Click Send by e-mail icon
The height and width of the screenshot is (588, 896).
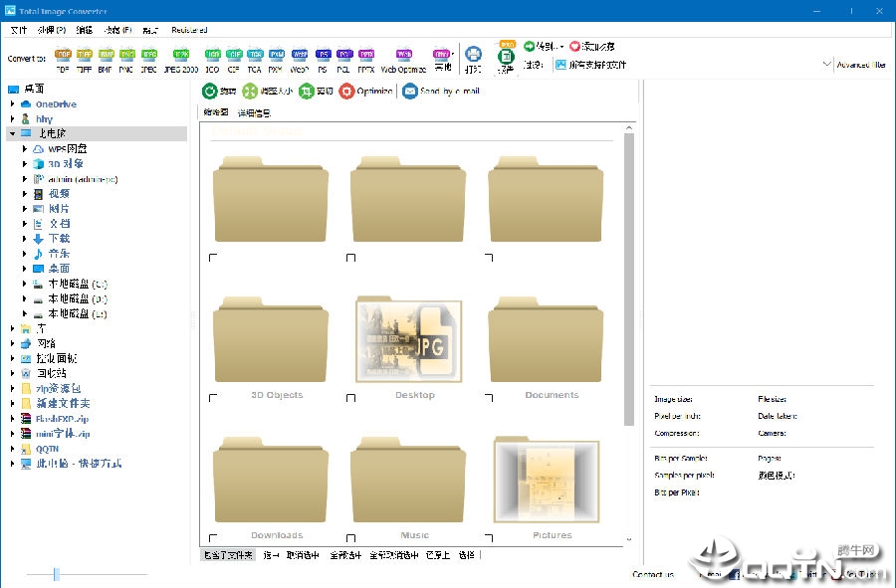(410, 91)
